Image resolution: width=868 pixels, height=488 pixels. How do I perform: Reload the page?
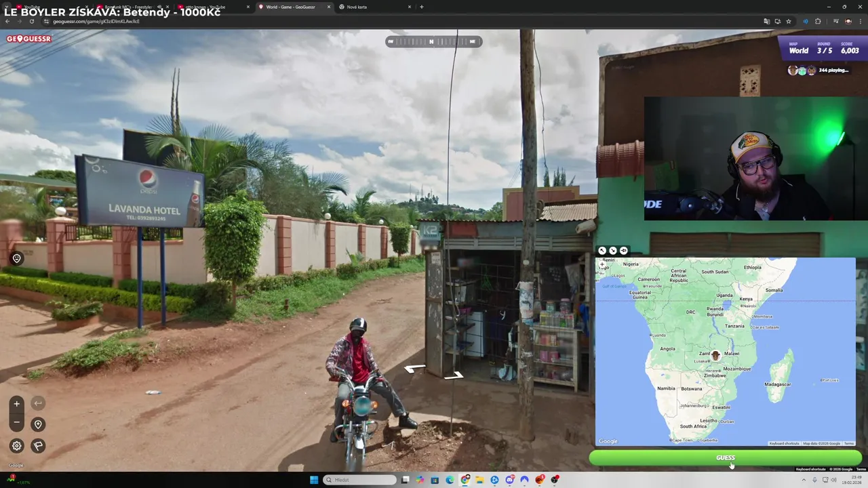[x=31, y=21]
